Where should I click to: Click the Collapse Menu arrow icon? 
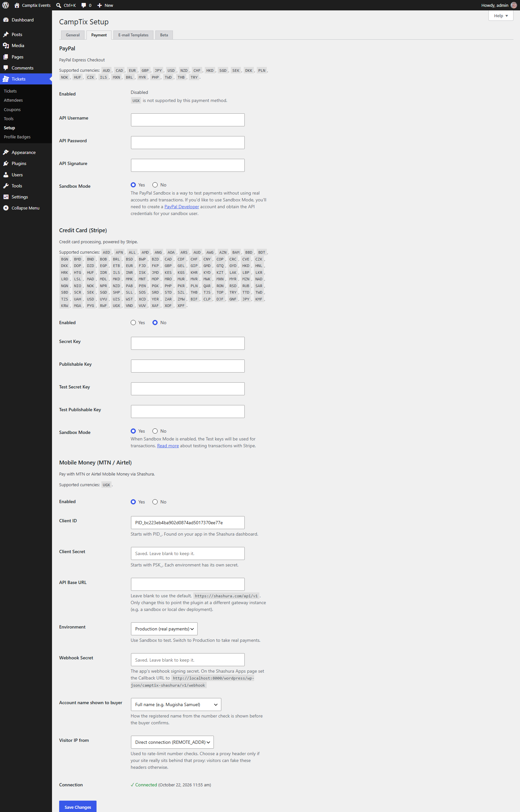tap(6, 208)
